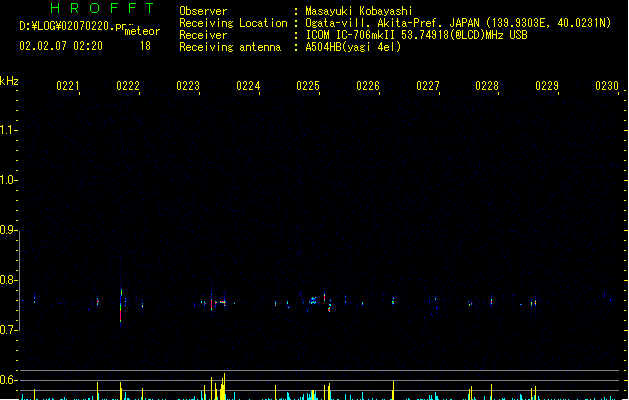Image resolution: width=629 pixels, height=400 pixels.
Task: Click the meteor label
Action: [x=142, y=31]
